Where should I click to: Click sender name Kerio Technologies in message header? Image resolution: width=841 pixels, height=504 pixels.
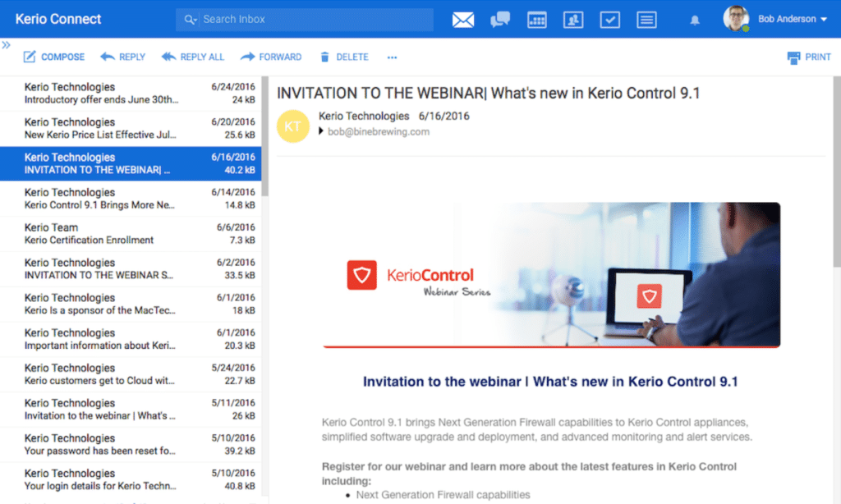[364, 117]
